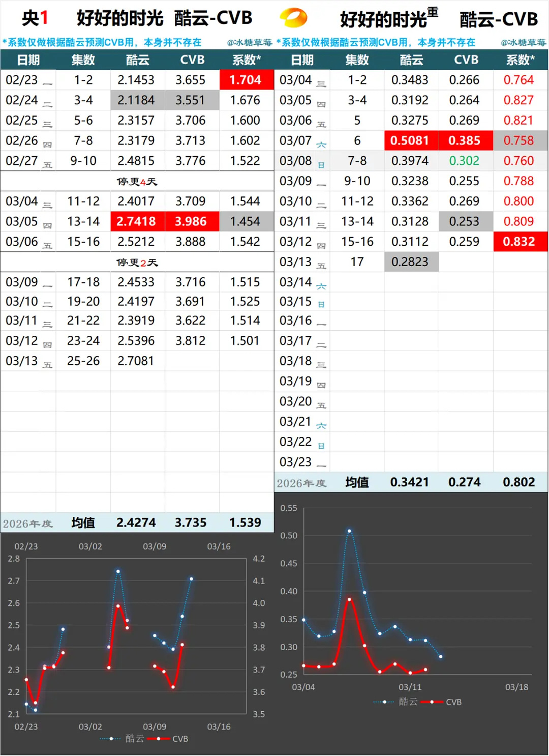Click the date 03/23 in right table

point(295,462)
